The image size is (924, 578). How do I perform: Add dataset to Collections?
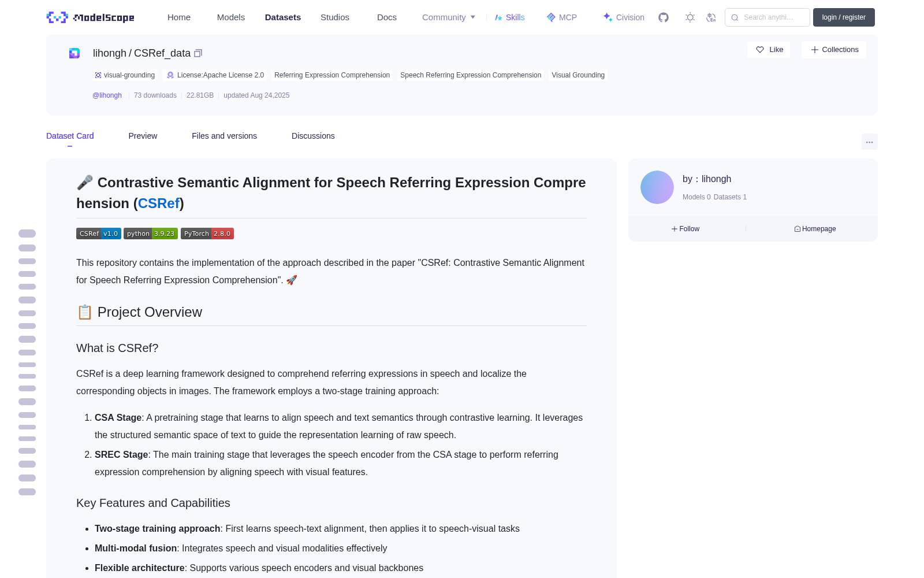coord(834,50)
